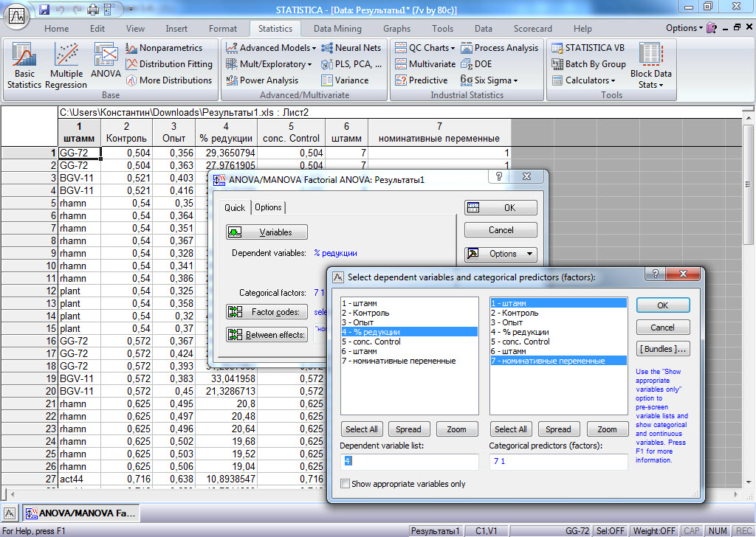Switch to the Graphs ribbon tab
Screen dimensions: 756x537
396,29
